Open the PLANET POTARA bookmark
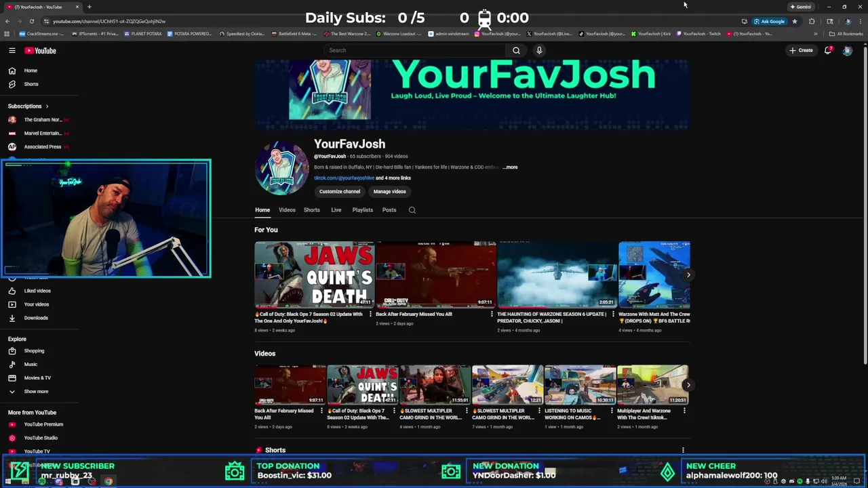 coord(142,34)
